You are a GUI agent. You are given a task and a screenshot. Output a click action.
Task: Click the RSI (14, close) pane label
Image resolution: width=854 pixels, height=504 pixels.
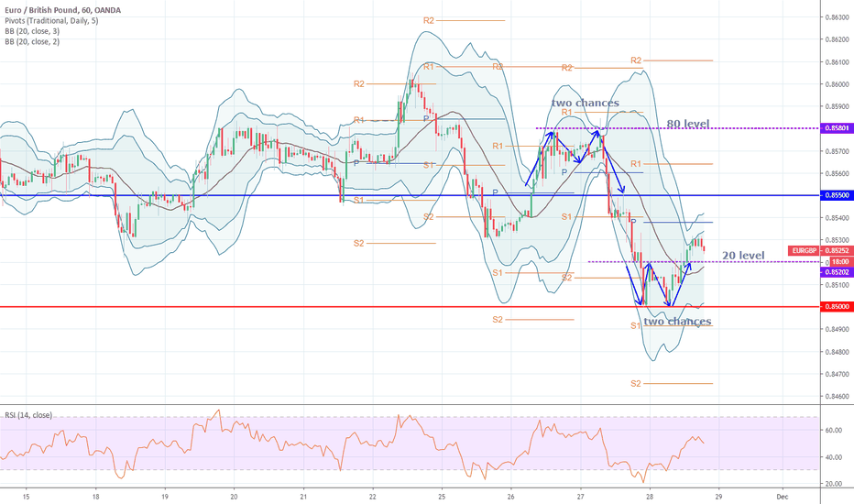click(x=27, y=415)
